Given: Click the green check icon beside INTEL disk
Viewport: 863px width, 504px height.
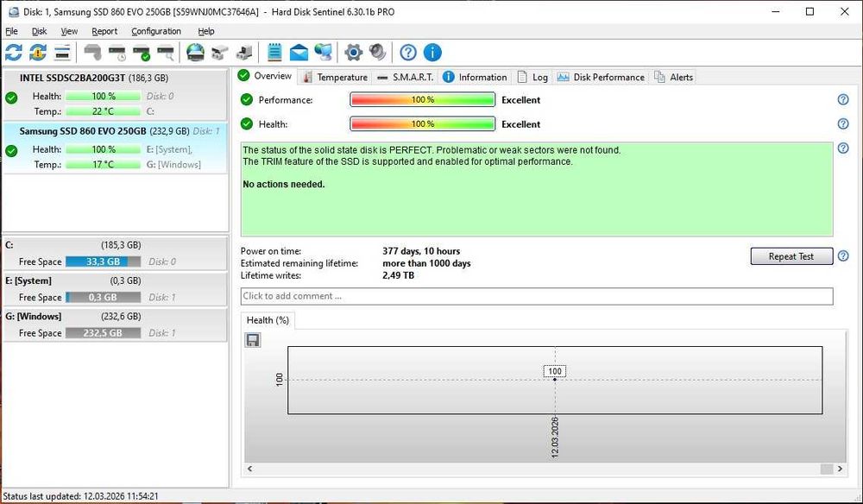Looking at the screenshot, I should 11,98.
